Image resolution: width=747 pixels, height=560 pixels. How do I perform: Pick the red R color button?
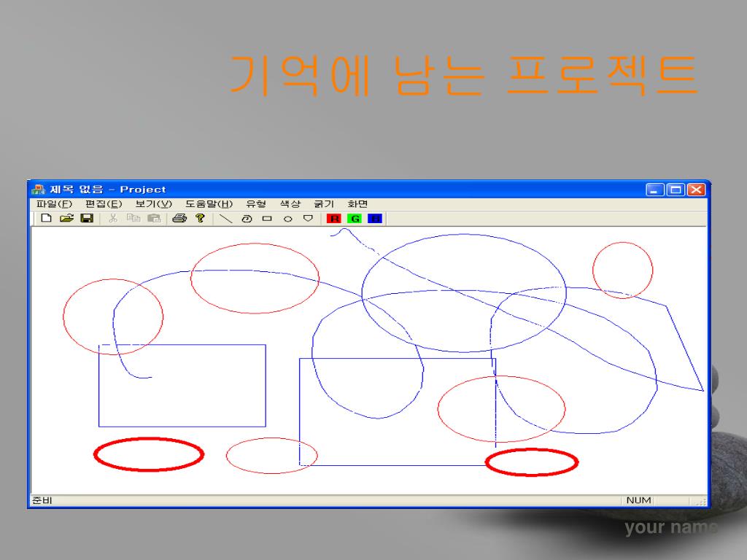click(x=334, y=219)
